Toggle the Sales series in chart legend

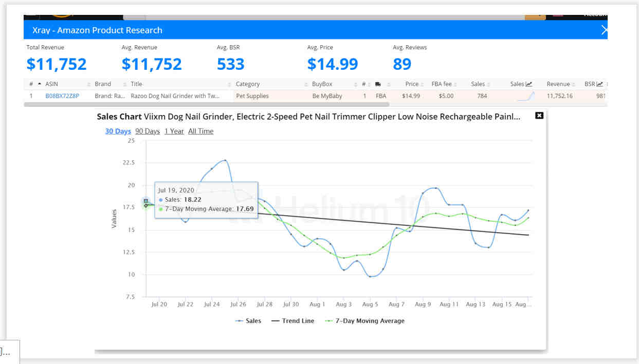pyautogui.click(x=248, y=321)
